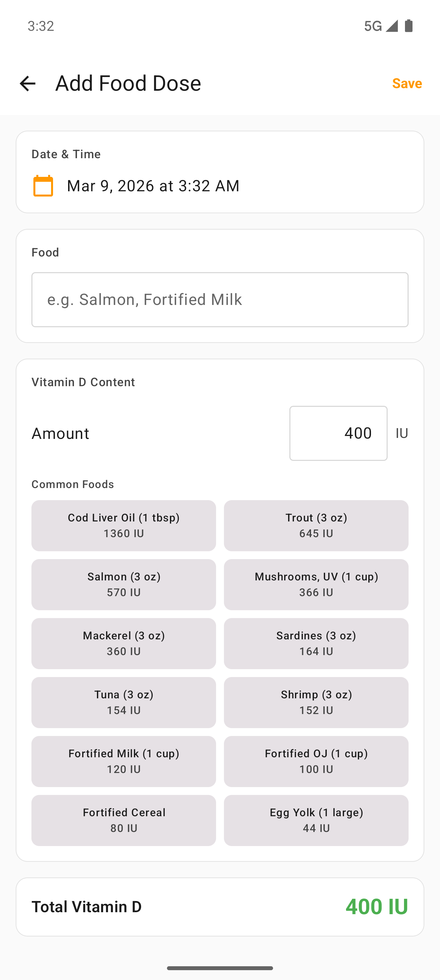Select Mushrooms, UV (1 cup) preset

(316, 584)
